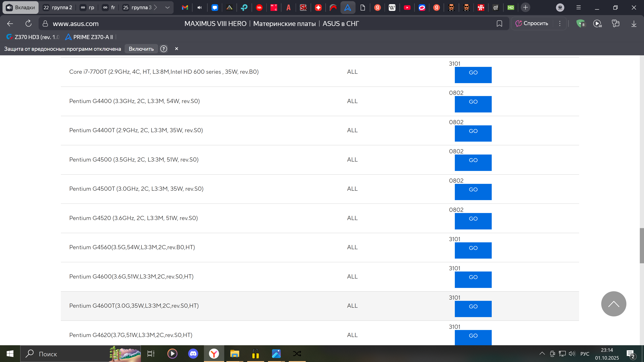Switch to the группа 2 tab group
The width and height of the screenshot is (644, 362).
coord(58,8)
